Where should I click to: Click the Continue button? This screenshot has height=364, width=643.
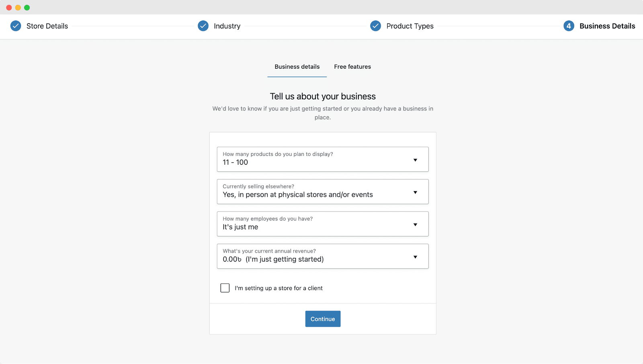coord(323,319)
